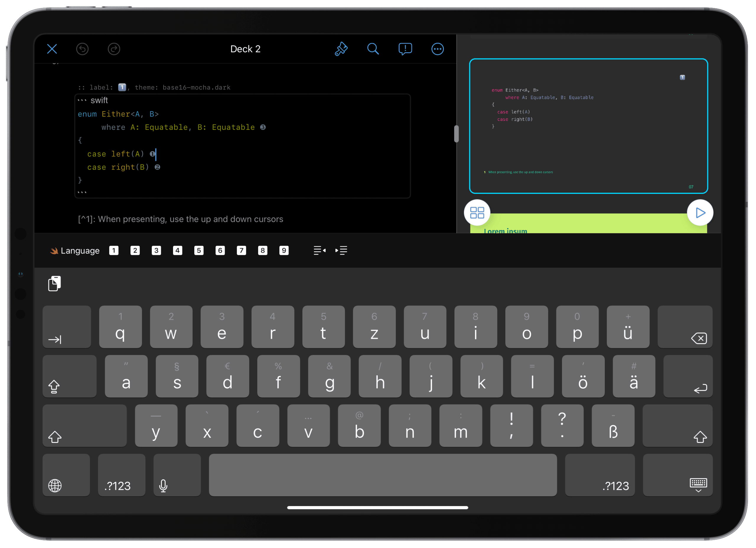The height and width of the screenshot is (548, 756).
Task: Insert step marker 7
Action: click(x=241, y=251)
